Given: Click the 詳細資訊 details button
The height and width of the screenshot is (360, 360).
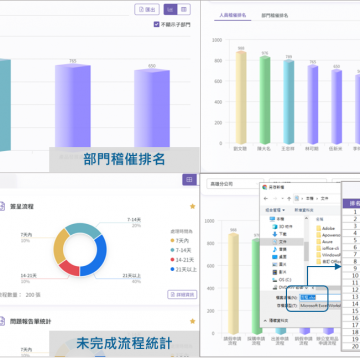Looking at the screenshot, I should 182,295.
